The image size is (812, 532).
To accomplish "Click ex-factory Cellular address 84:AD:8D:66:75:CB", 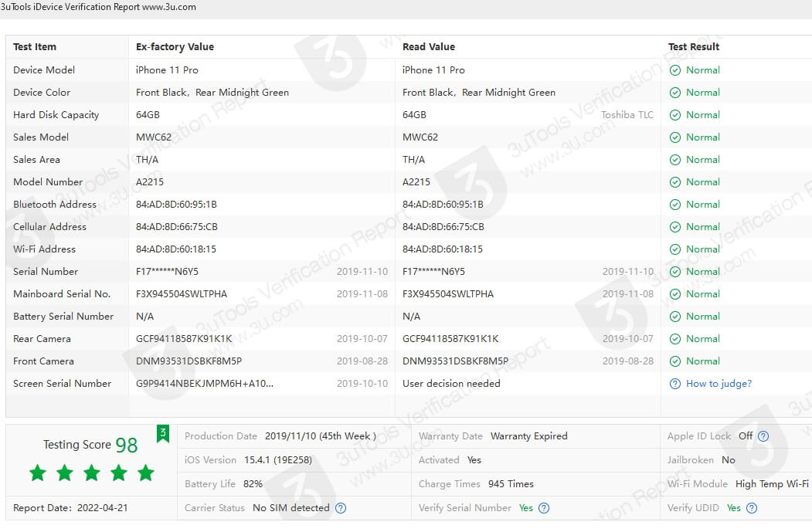I will 177,227.
